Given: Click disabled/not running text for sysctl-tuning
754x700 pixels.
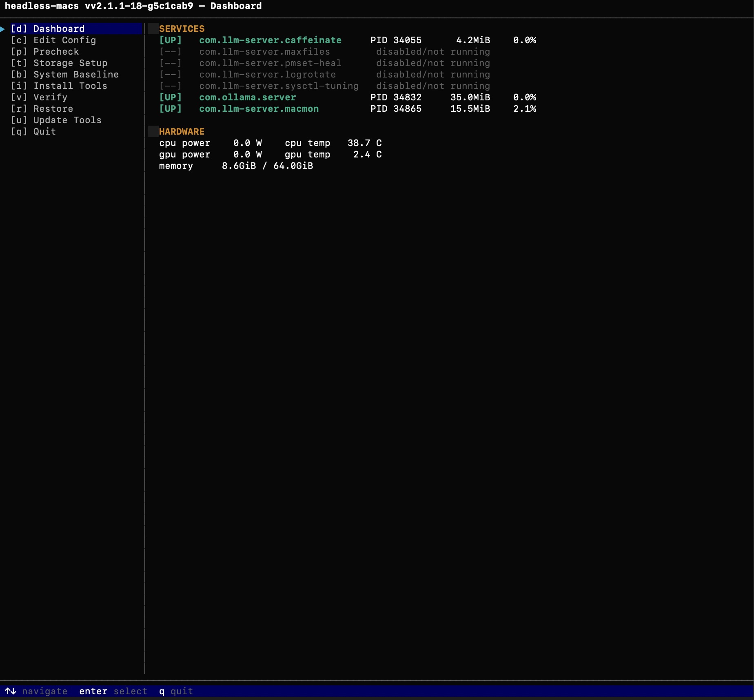Looking at the screenshot, I should tap(433, 86).
